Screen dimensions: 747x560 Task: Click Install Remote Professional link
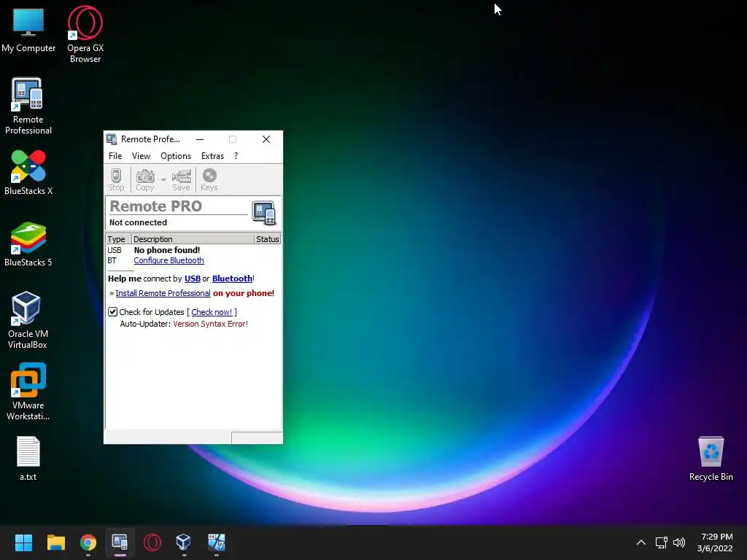[x=163, y=293]
